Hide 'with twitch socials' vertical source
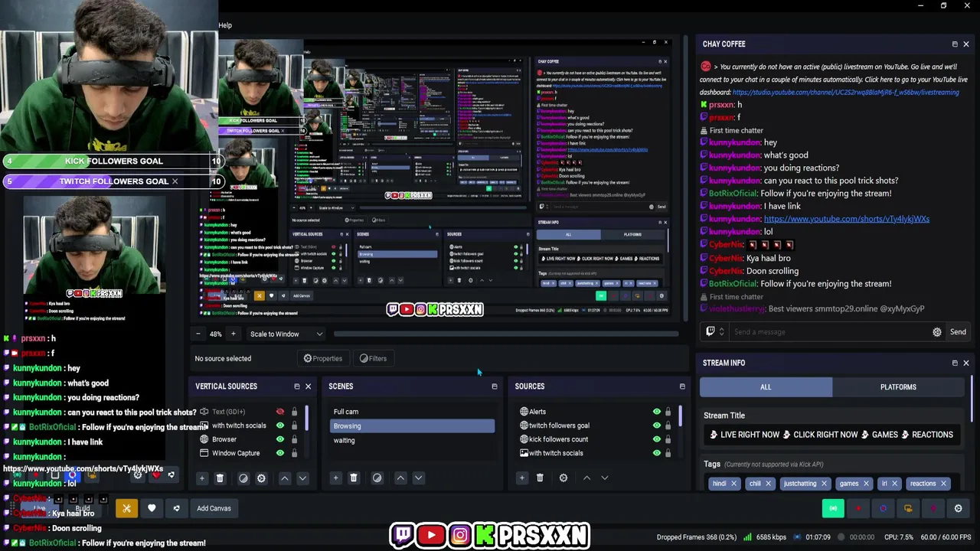The height and width of the screenshot is (551, 980). pos(280,425)
